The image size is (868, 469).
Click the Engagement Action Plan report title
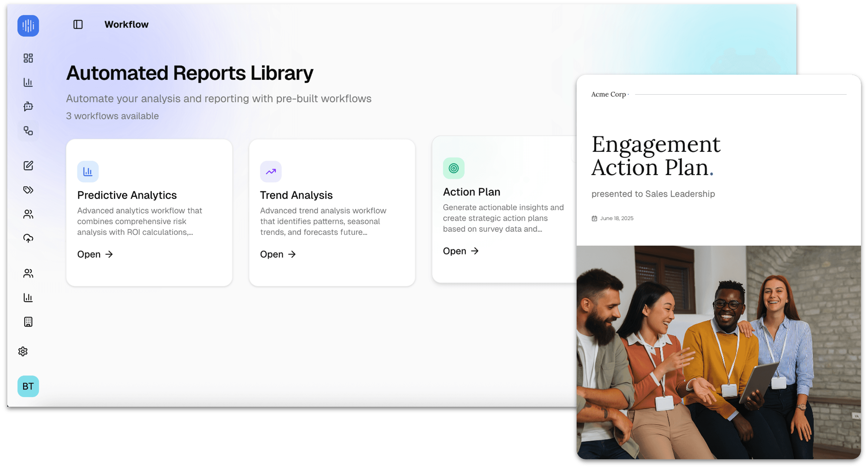[655, 156]
